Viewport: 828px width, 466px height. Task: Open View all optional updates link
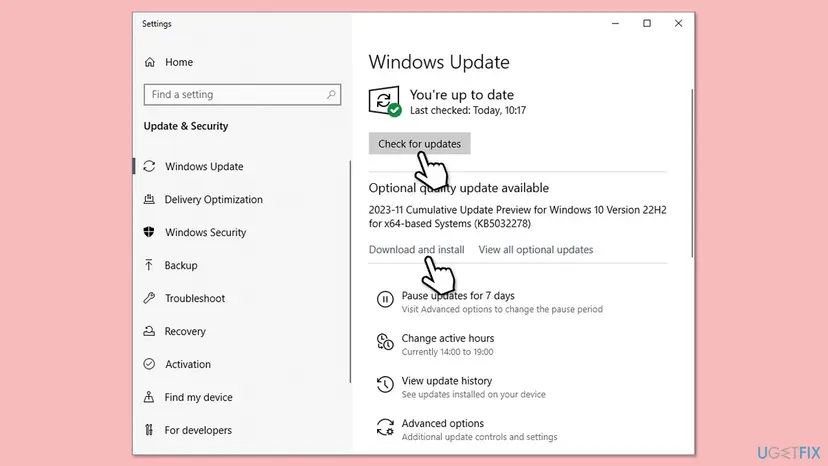pos(535,249)
